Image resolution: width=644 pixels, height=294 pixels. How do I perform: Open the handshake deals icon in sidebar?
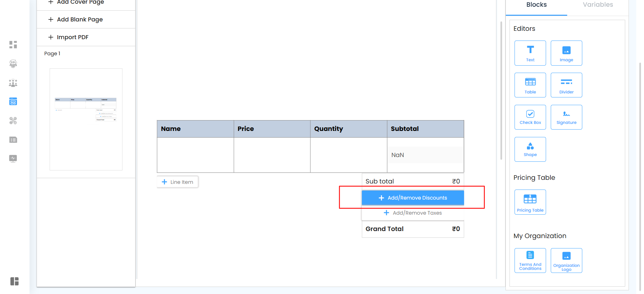13,64
